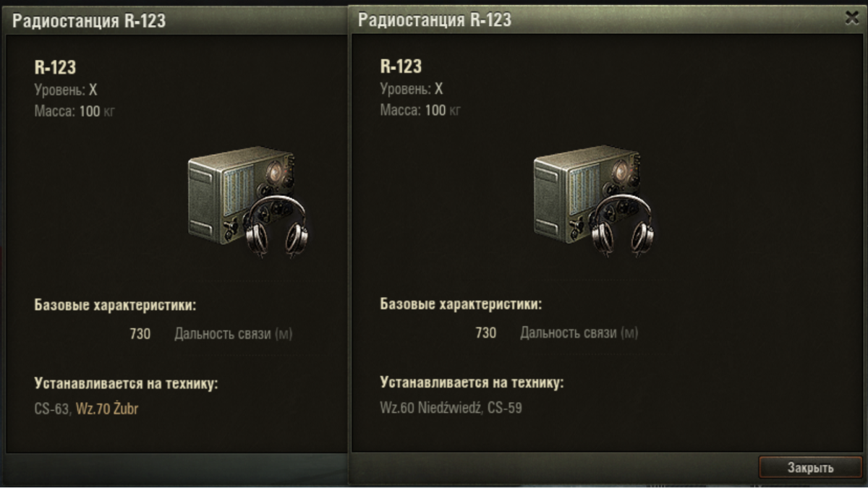868x488 pixels.
Task: Click the Устанавливается на технику heading in the left window
Action: (126, 383)
